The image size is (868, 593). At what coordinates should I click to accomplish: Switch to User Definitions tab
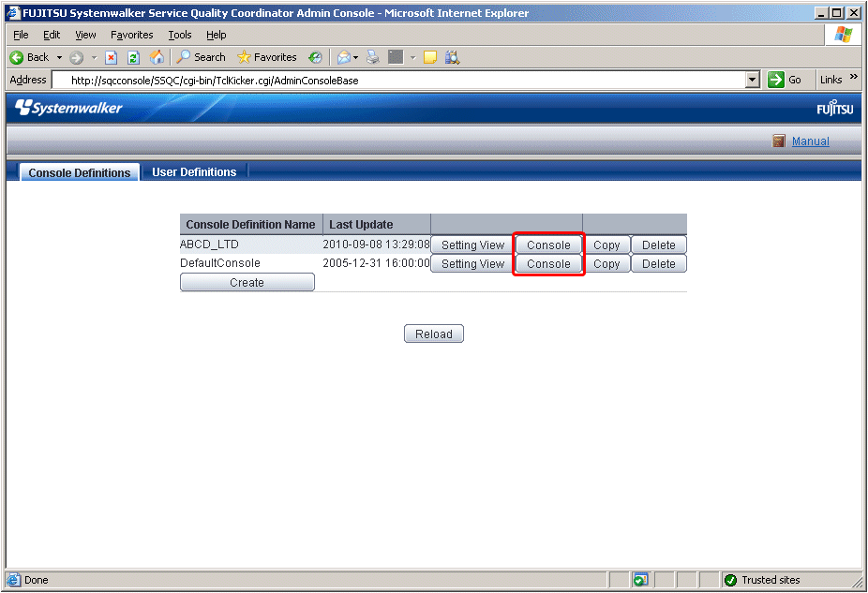(x=194, y=172)
